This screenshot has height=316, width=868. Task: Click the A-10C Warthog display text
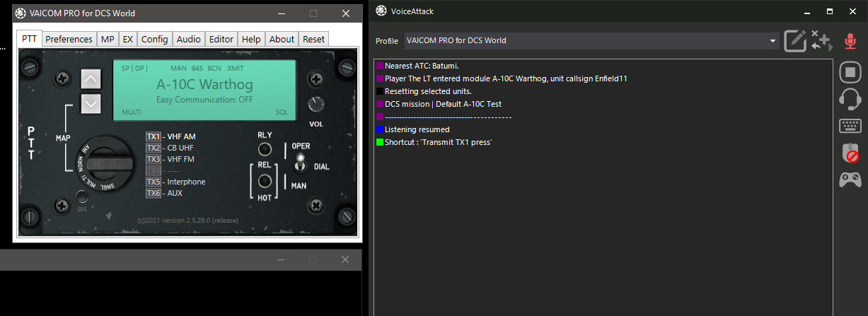click(x=204, y=85)
